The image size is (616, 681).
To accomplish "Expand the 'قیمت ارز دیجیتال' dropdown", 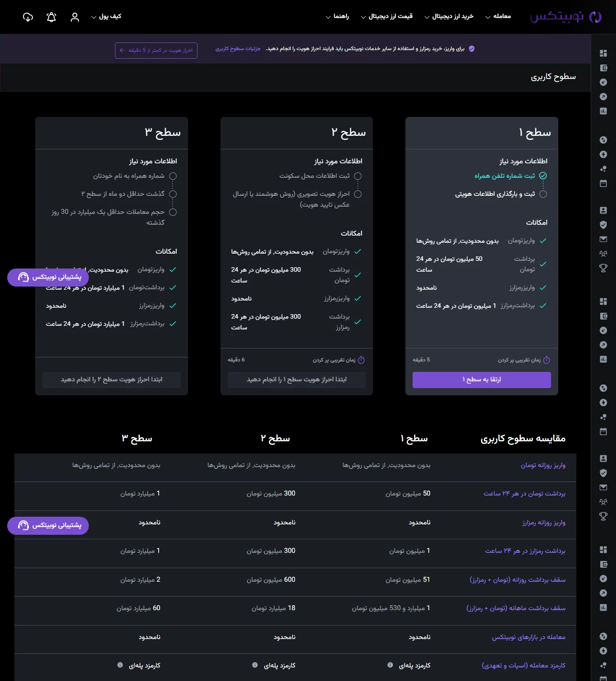I will point(386,16).
